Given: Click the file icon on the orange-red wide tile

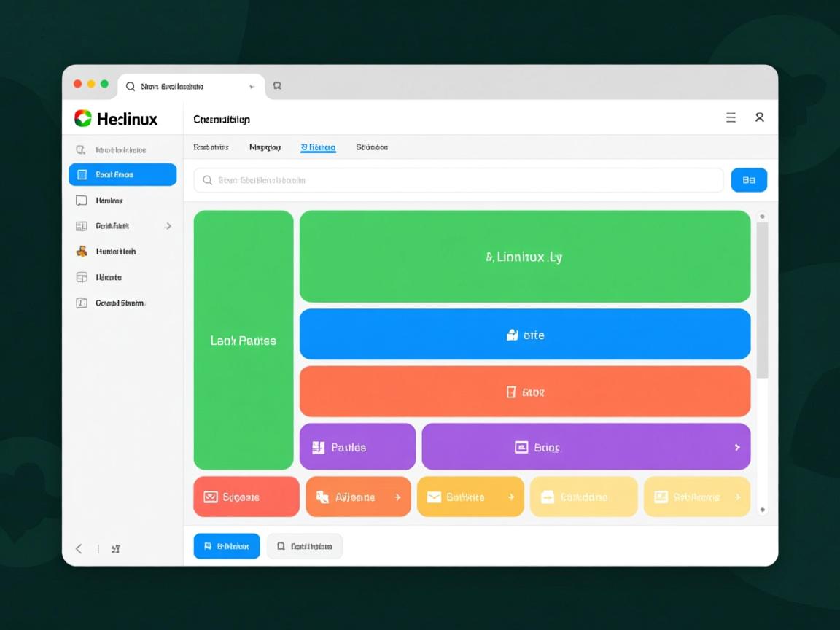Looking at the screenshot, I should click(x=511, y=392).
